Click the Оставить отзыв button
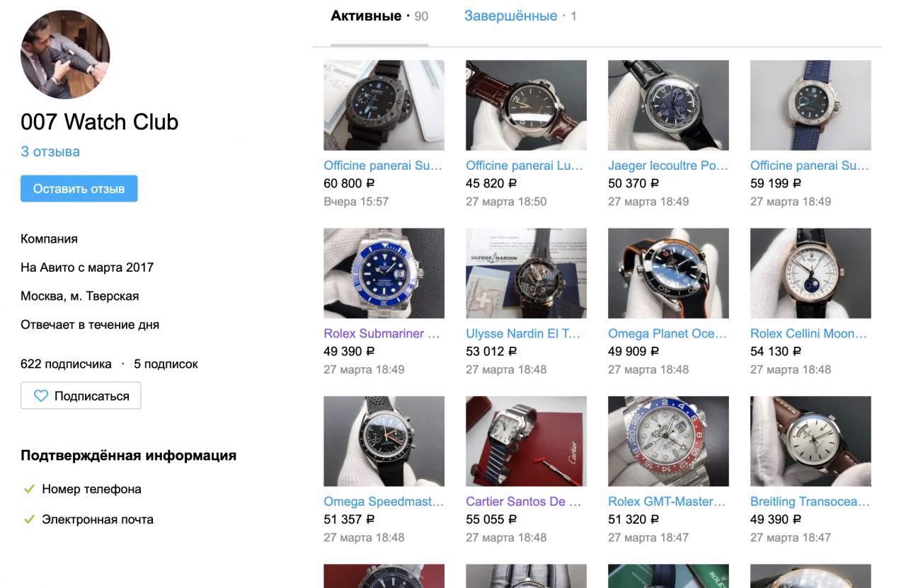 point(79,189)
